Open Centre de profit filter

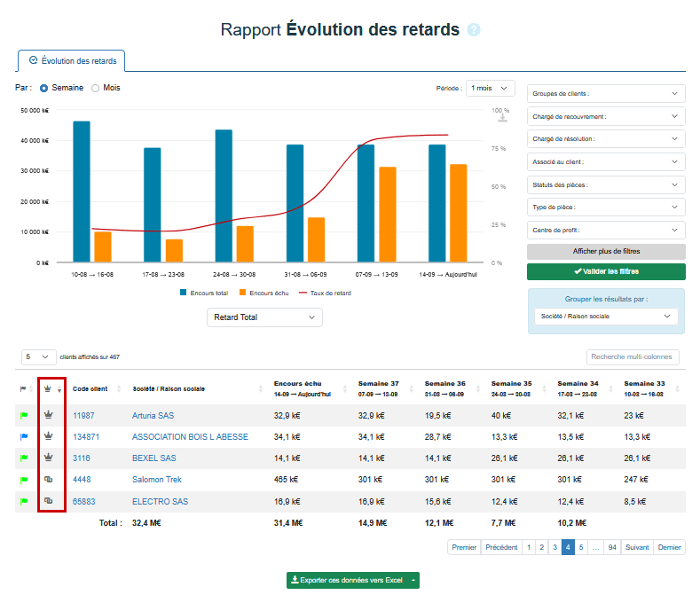click(x=606, y=231)
